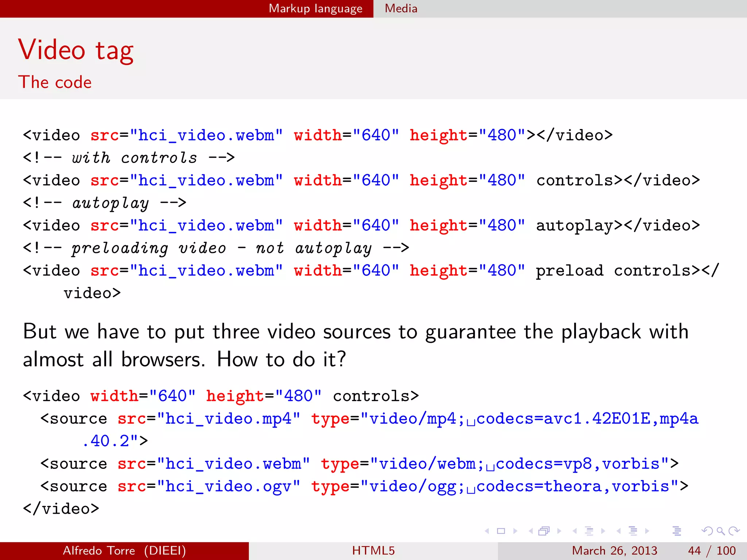The height and width of the screenshot is (560, 747).
Task: Go to previous frame arrow
Action: coord(531,531)
